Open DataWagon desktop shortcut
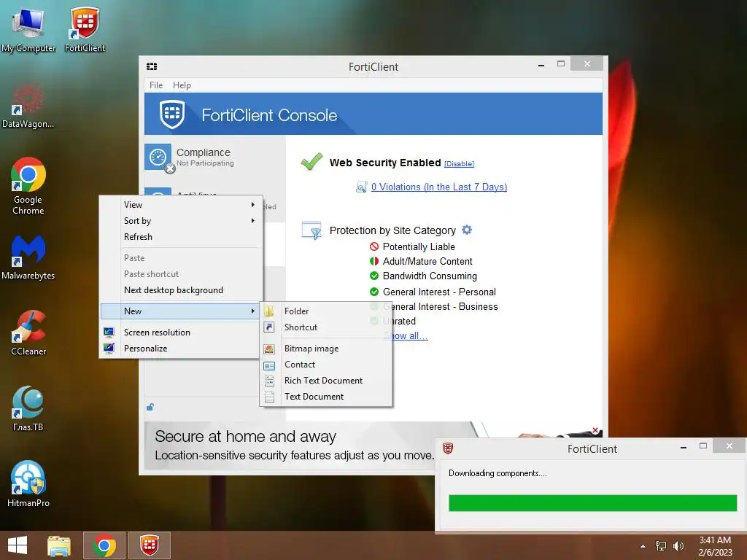The width and height of the screenshot is (747, 560). coord(28,106)
